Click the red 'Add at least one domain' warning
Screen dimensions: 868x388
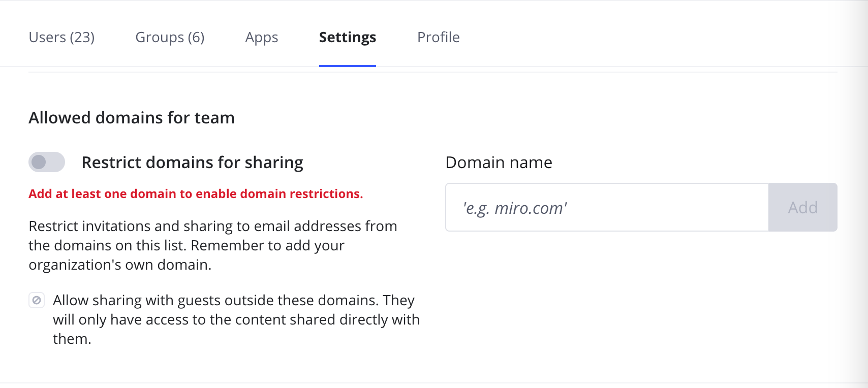pyautogui.click(x=196, y=194)
